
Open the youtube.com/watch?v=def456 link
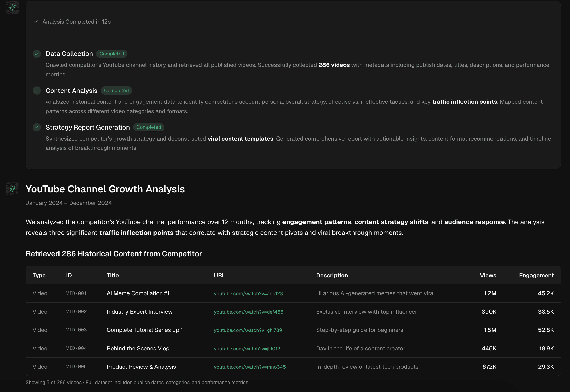249,312
